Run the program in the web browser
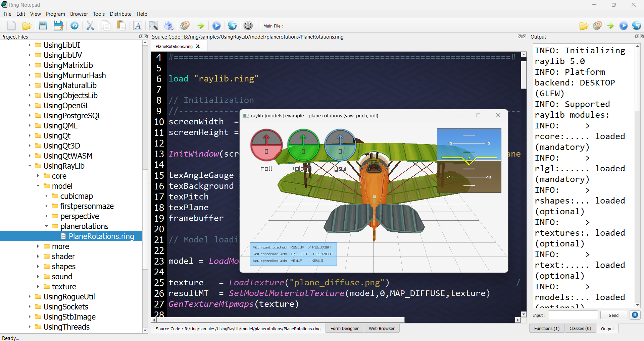 click(232, 25)
